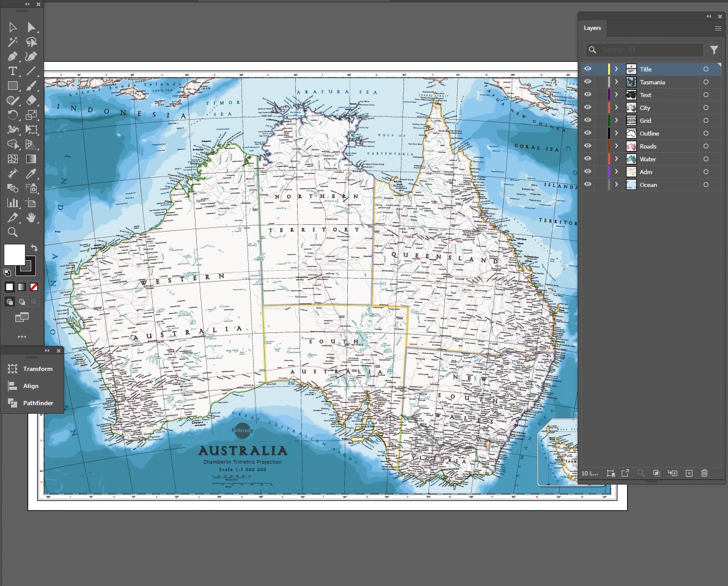Open the Align panel
728x586 pixels.
[24, 386]
